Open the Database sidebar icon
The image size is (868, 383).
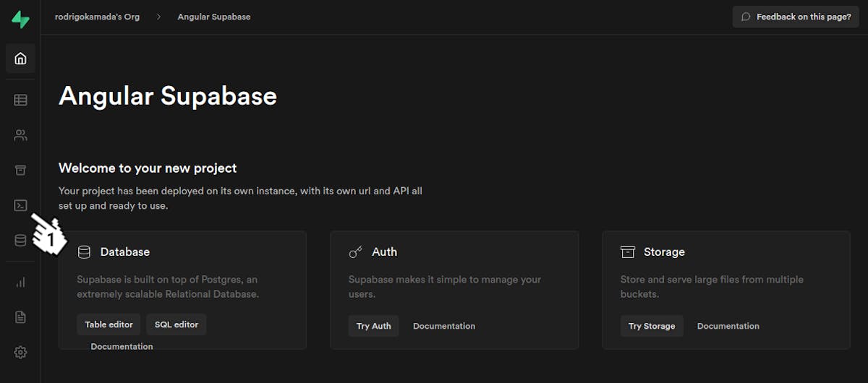pyautogui.click(x=20, y=241)
